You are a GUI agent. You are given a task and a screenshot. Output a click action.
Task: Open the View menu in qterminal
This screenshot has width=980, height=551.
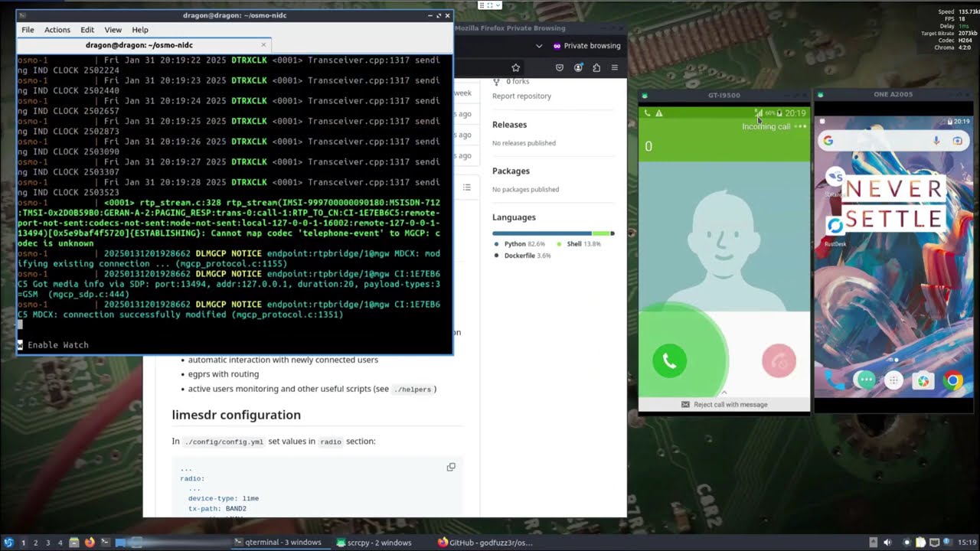(113, 30)
